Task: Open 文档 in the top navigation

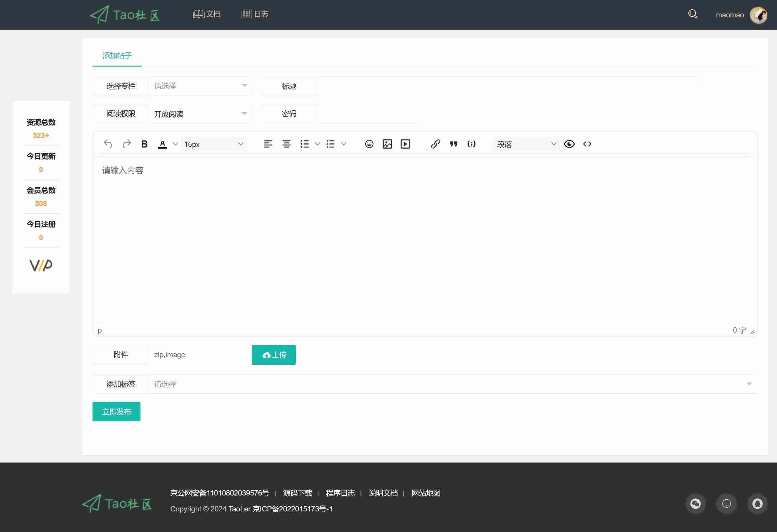Action: 206,14
